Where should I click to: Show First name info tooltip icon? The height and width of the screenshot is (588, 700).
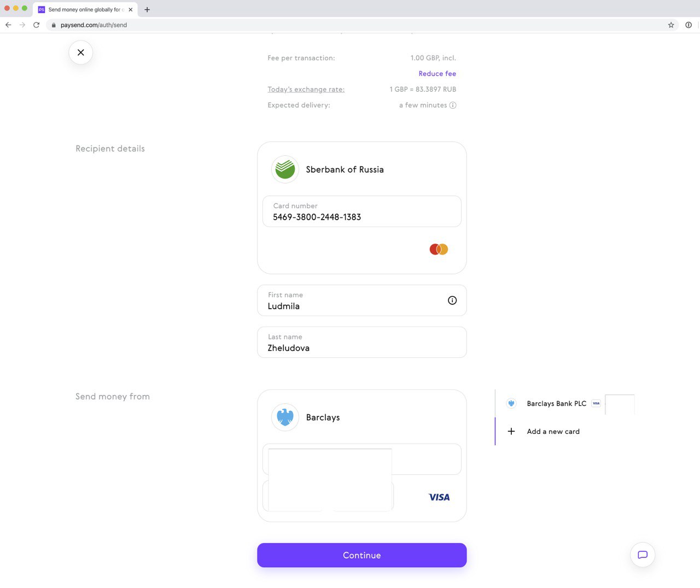click(452, 301)
